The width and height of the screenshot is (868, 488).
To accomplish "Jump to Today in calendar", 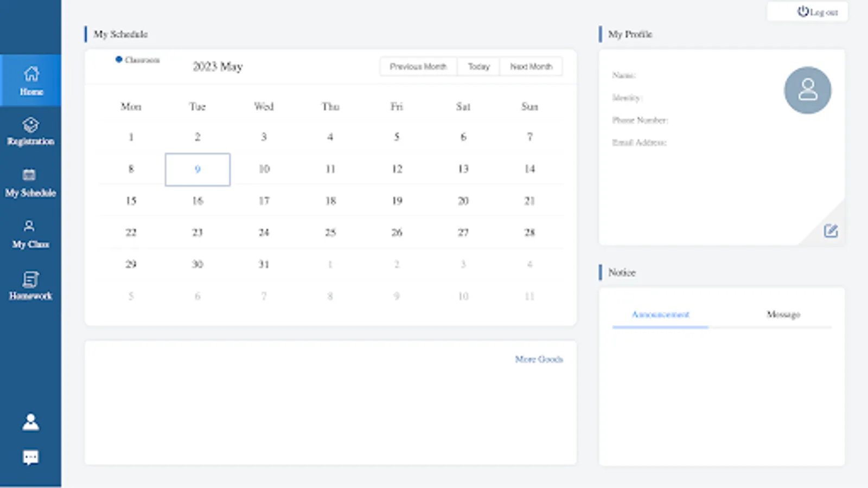I will 478,67.
